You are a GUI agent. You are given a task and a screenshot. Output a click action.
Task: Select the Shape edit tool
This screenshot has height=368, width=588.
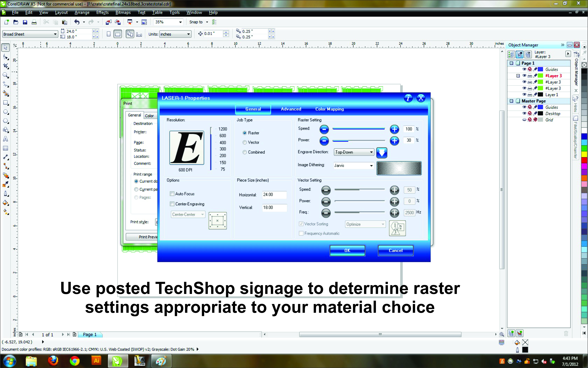(6, 57)
